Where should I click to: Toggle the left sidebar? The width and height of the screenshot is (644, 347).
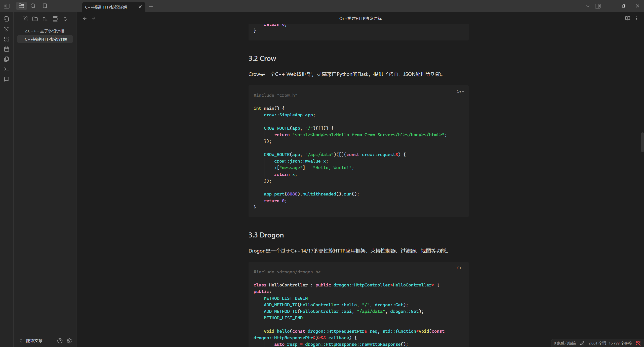7,6
